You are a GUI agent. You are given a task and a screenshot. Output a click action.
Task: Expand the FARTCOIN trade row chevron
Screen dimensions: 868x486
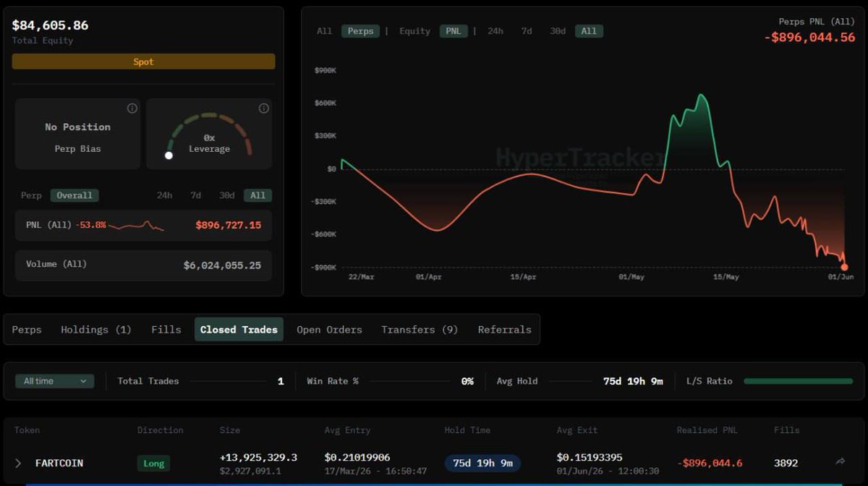click(x=19, y=463)
